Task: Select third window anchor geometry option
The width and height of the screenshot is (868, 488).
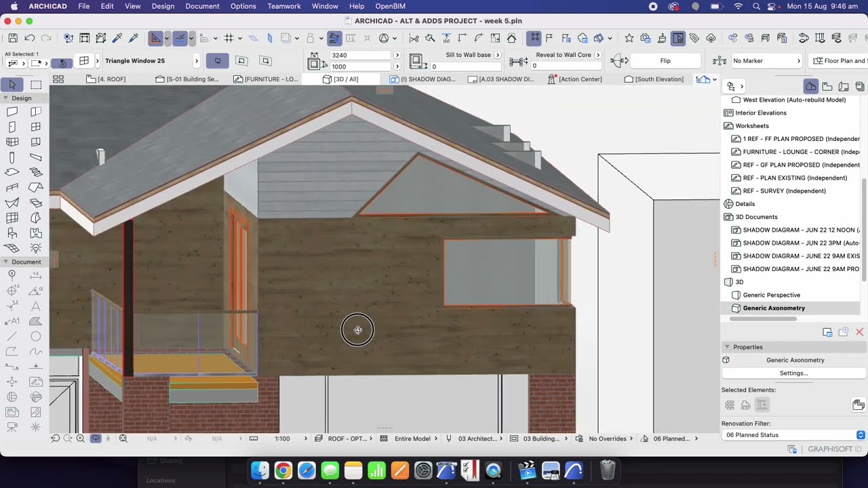Action: [x=266, y=61]
